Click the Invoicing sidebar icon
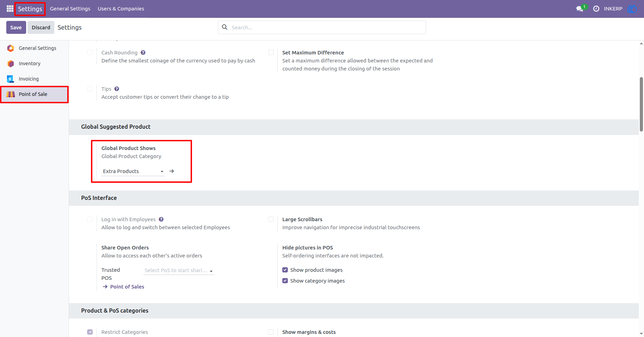The image size is (644, 337). point(11,79)
